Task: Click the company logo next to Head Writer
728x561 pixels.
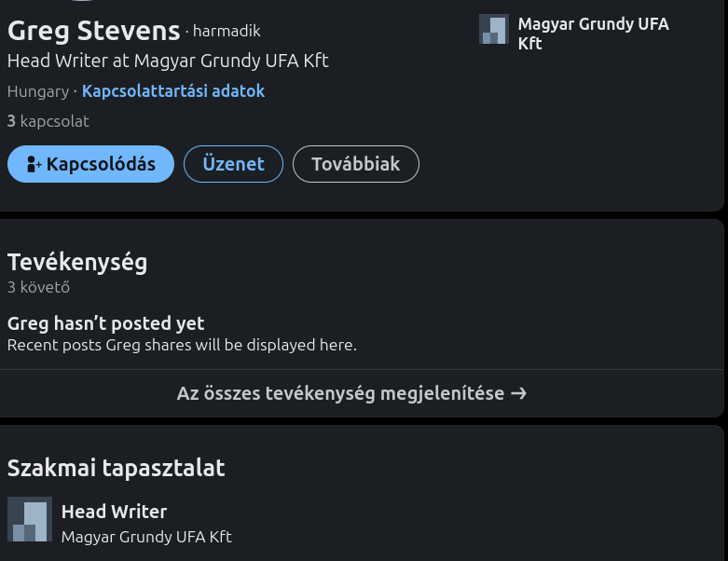Action: 30,519
